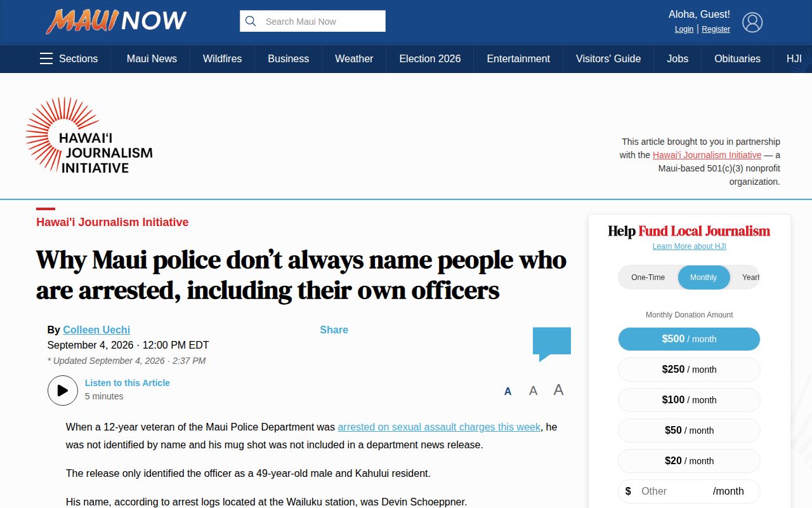Select the $50 / month donation

(x=689, y=431)
